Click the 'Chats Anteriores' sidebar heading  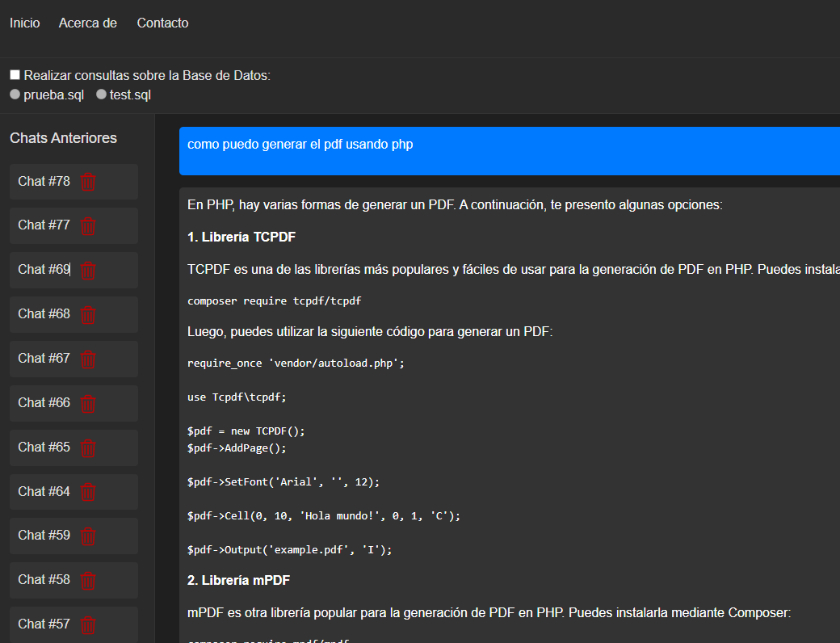tap(63, 138)
